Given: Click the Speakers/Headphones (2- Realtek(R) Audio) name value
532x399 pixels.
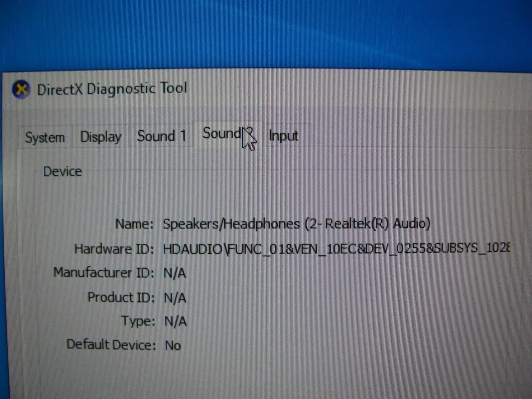Looking at the screenshot, I should (x=297, y=224).
